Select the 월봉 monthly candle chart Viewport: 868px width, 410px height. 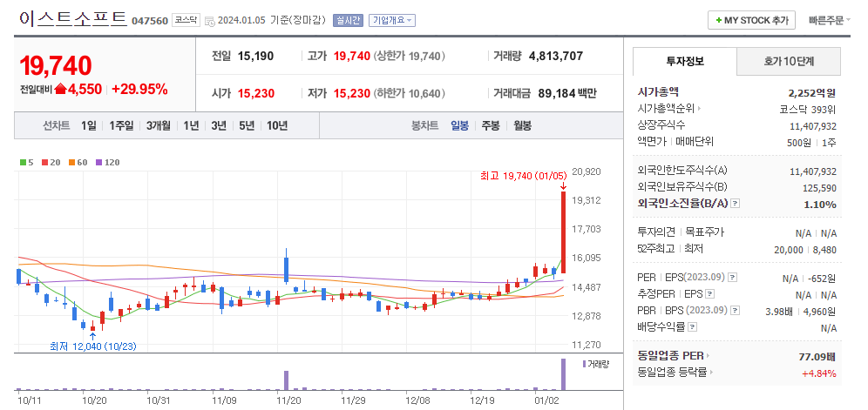[522, 125]
